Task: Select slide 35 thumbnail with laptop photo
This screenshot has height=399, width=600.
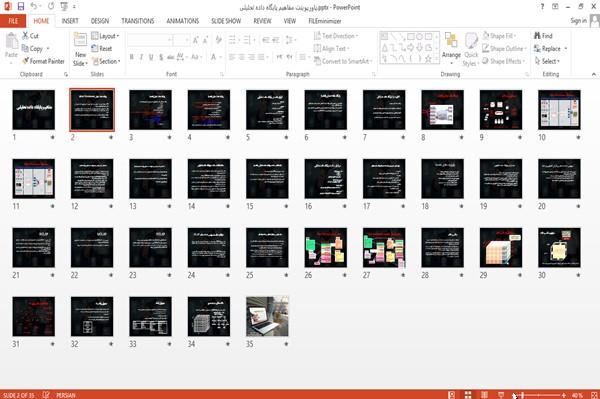Action: [267, 316]
